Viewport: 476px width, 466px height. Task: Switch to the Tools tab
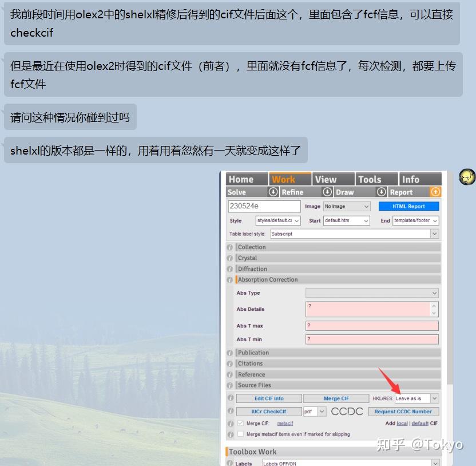(375, 179)
